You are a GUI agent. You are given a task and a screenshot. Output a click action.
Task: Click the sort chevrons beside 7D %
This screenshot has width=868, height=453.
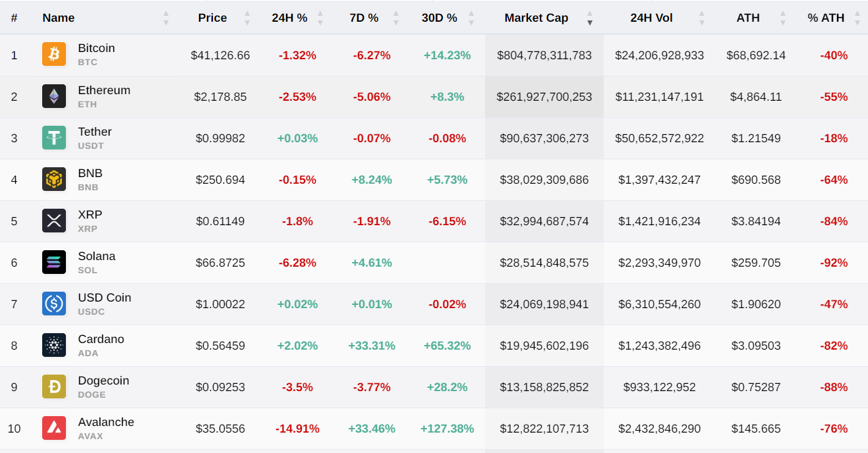395,18
